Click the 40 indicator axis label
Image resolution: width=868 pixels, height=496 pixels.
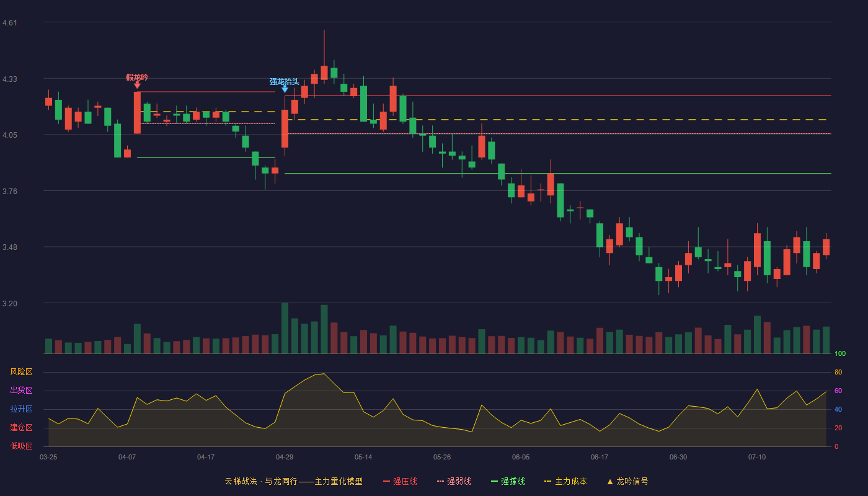(x=838, y=409)
